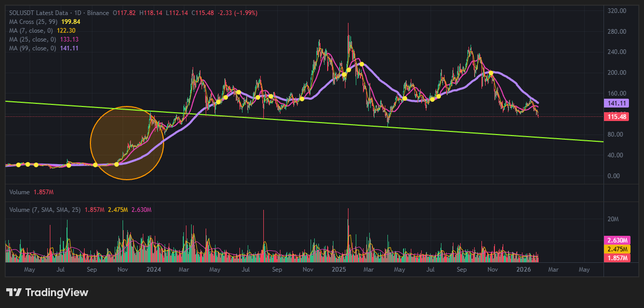Click the 2025 label on time axis

(x=339, y=270)
